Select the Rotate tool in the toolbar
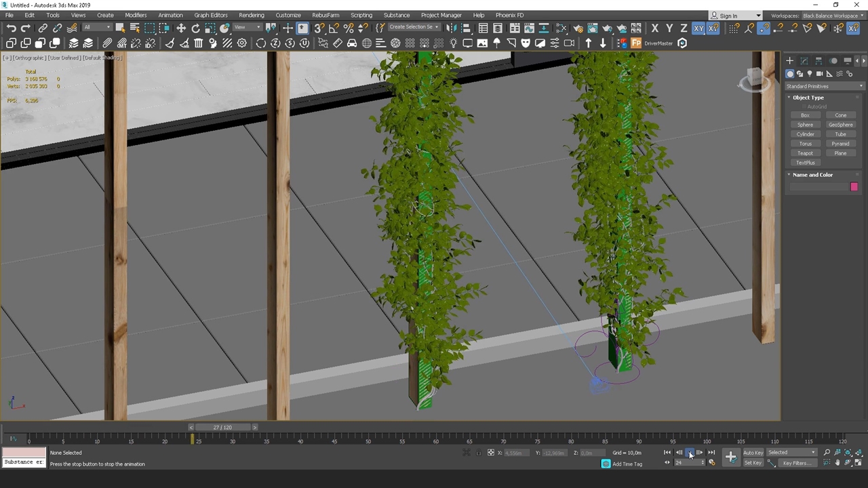The height and width of the screenshot is (488, 868). [196, 28]
